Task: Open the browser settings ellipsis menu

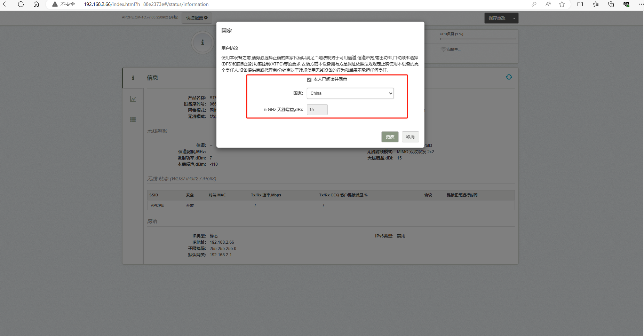Action: pos(641,4)
